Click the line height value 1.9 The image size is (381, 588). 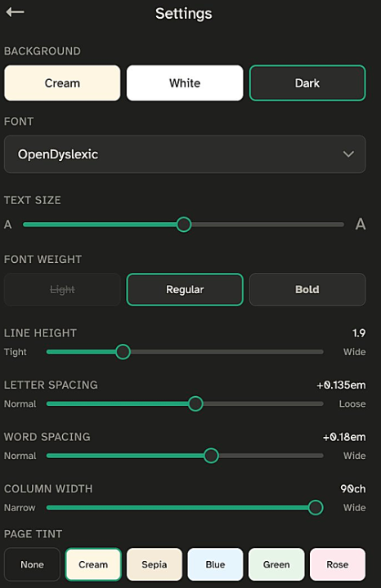pyautogui.click(x=359, y=333)
